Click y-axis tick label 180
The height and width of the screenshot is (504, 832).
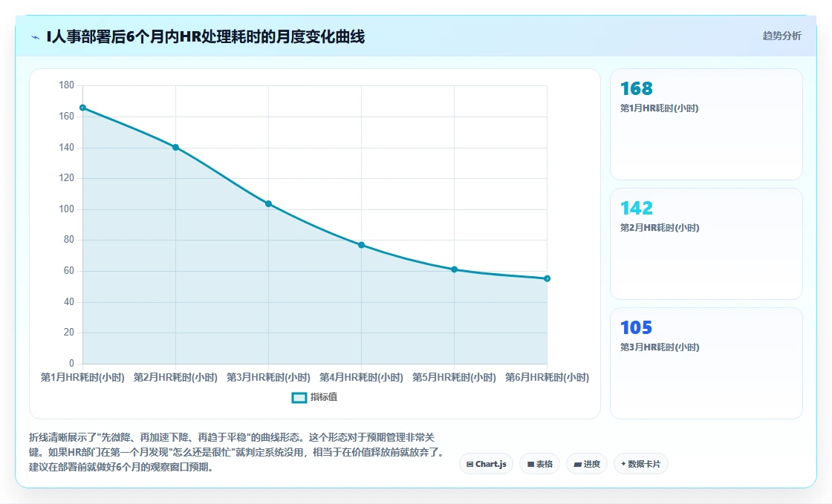[67, 85]
